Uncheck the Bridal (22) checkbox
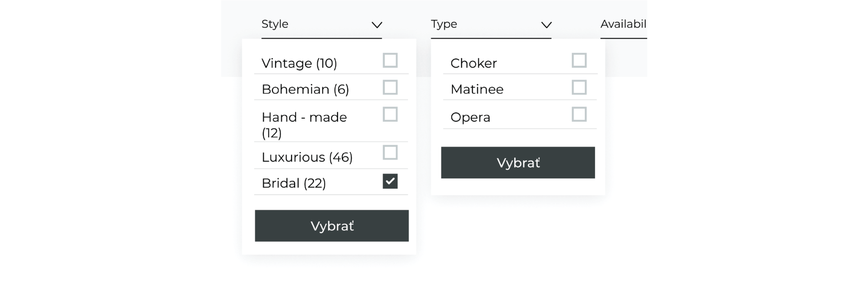The height and width of the screenshot is (296, 868). 390,181
